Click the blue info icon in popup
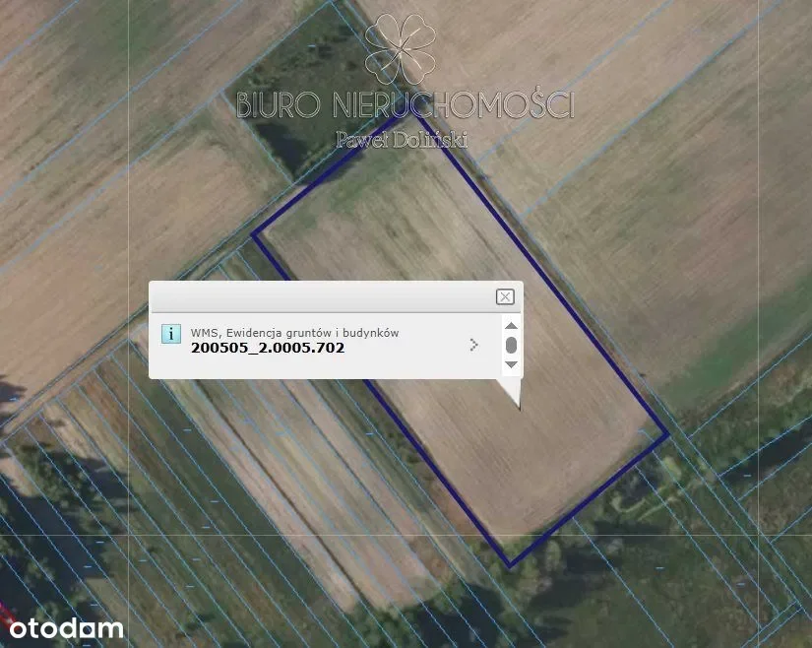The image size is (812, 648). [171, 334]
